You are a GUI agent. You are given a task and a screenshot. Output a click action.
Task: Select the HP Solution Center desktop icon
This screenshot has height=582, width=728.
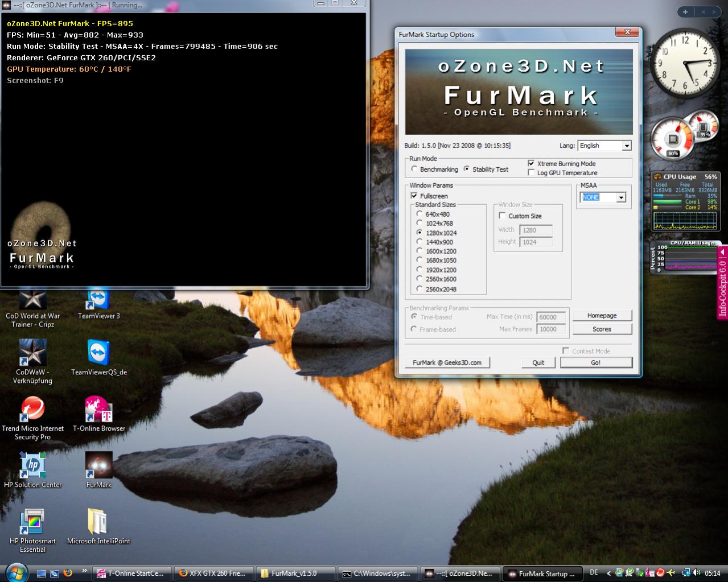32,470
